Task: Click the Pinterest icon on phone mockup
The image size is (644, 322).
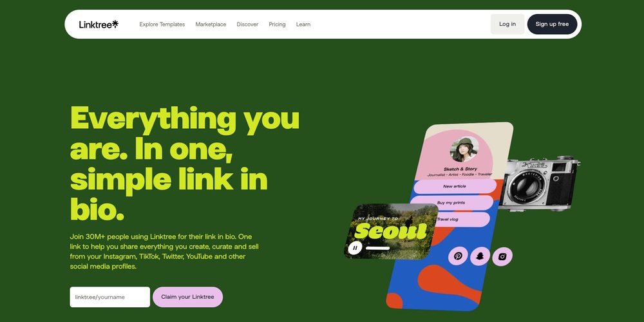Action: click(x=458, y=256)
